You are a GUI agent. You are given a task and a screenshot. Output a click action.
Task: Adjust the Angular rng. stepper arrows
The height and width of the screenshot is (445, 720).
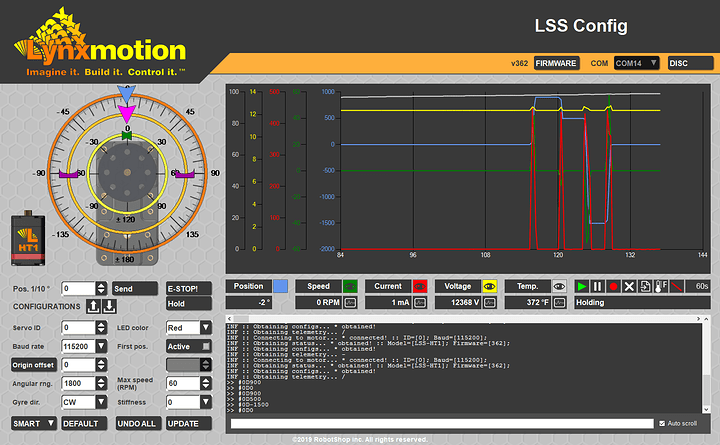[101, 383]
